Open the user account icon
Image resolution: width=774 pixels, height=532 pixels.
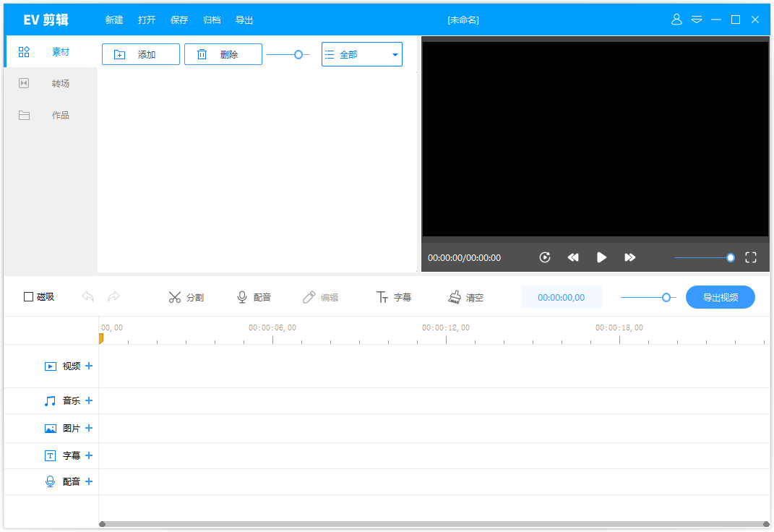(x=676, y=20)
